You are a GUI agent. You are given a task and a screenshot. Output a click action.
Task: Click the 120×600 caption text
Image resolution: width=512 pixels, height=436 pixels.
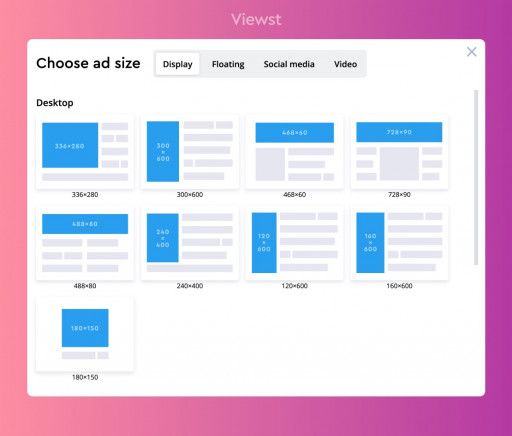point(294,286)
